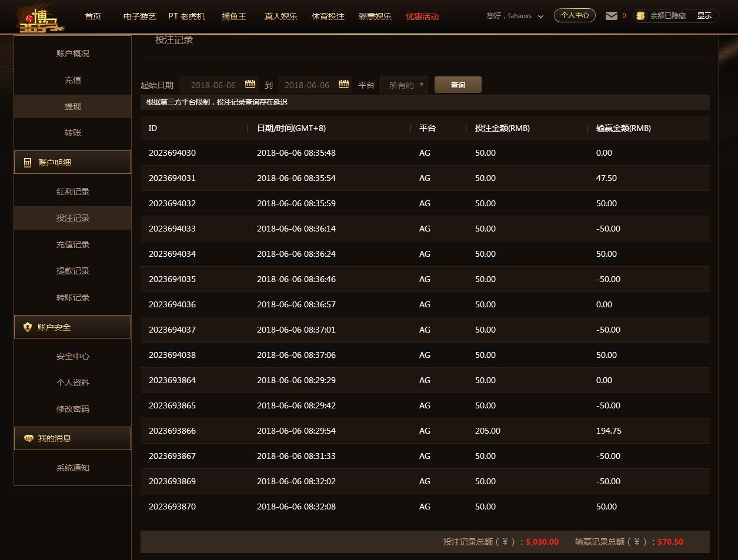Open 个人资料 in sidebar
This screenshot has width=738, height=560.
tap(73, 383)
